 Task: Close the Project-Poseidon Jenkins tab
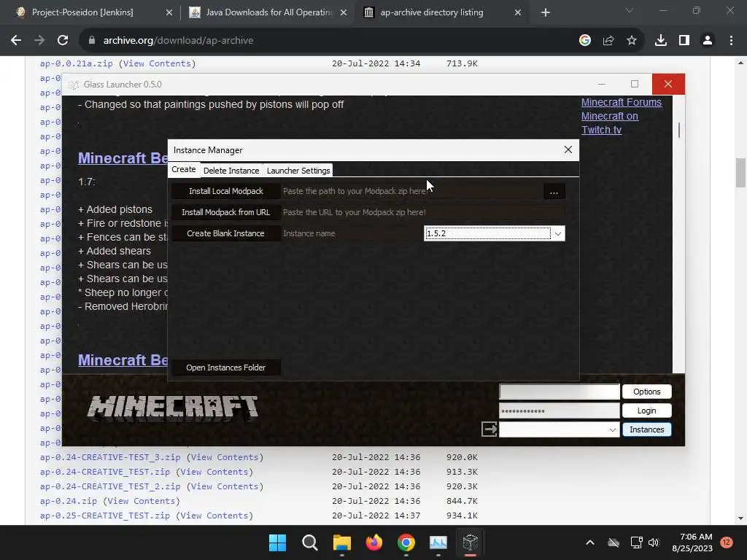point(169,12)
